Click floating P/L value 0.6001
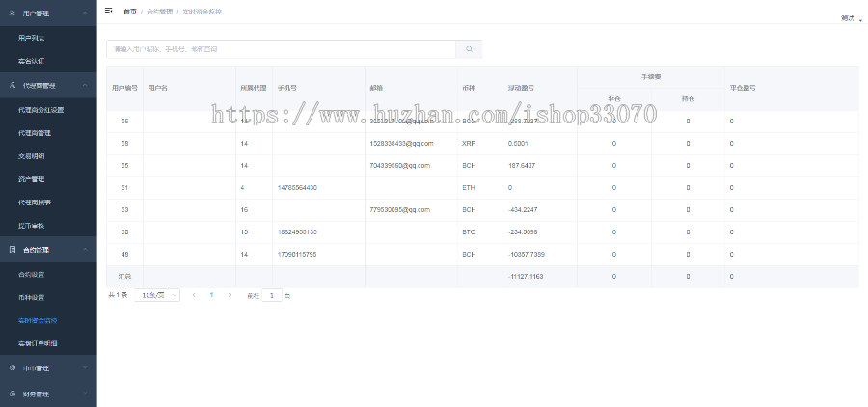The width and height of the screenshot is (868, 407). click(518, 144)
